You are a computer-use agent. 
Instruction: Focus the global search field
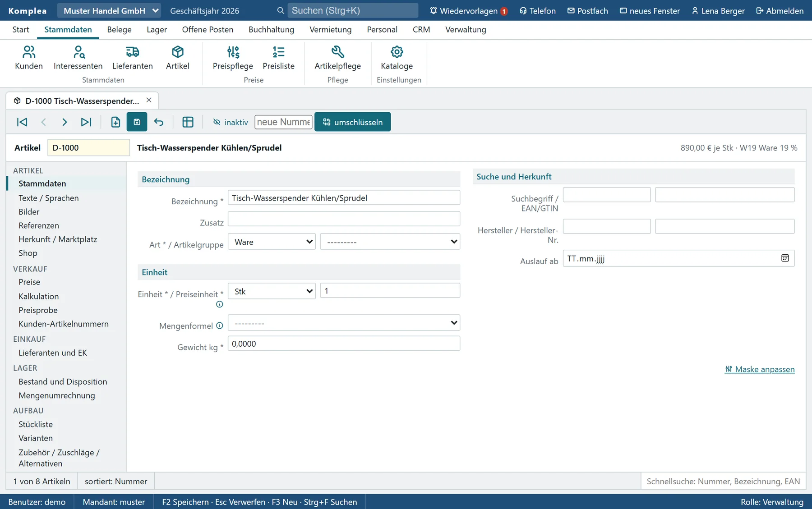tap(353, 10)
